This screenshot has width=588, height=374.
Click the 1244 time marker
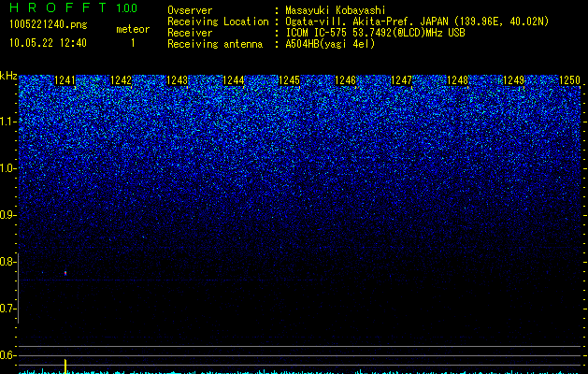click(x=234, y=80)
